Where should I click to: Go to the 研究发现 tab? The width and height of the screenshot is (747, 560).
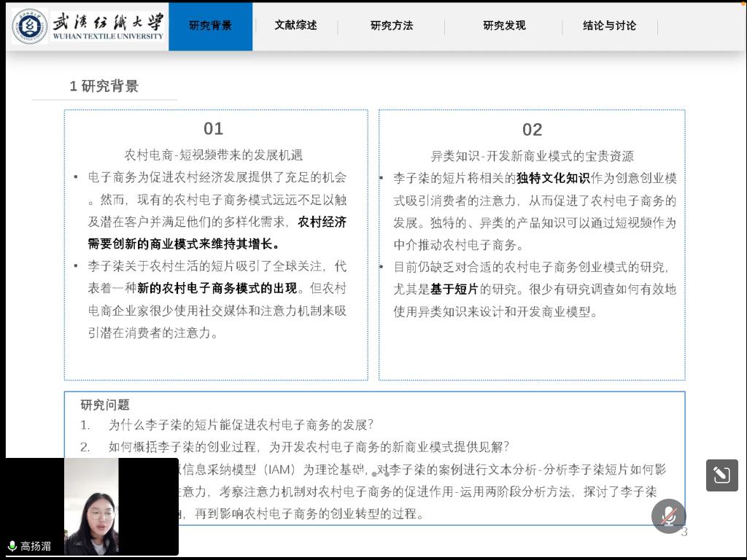(504, 26)
